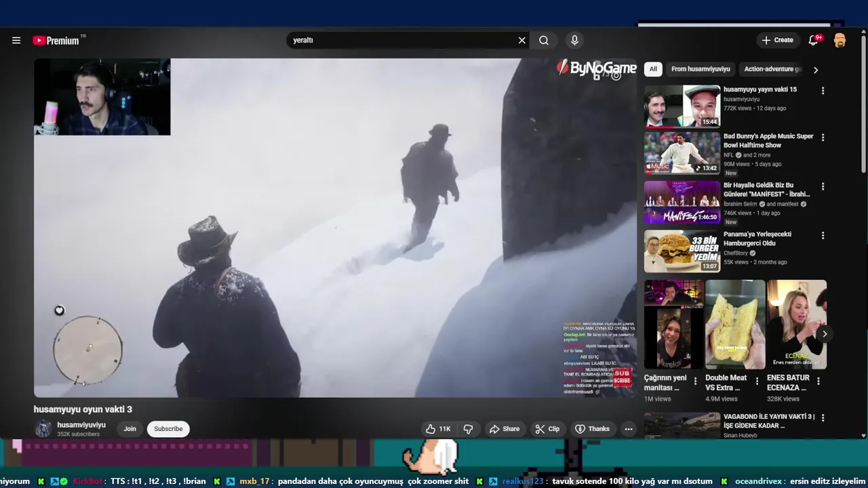Click the video player to pause
868x488 pixels.
336,228
